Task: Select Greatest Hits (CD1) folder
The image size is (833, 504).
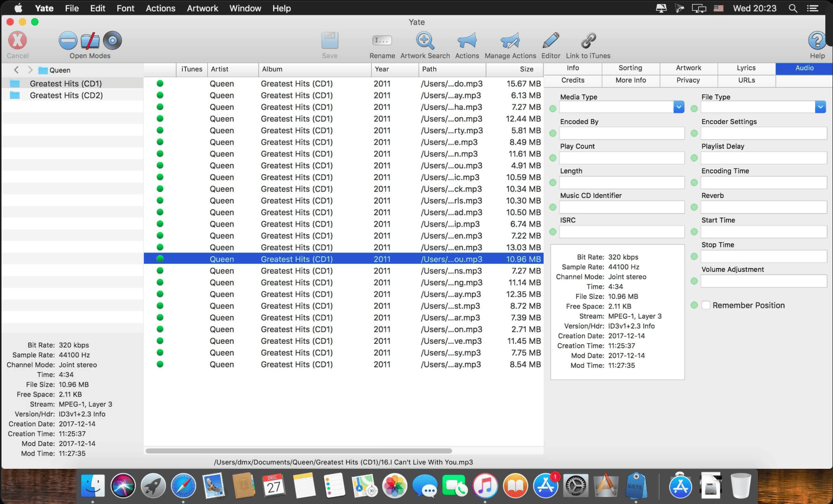Action: tap(72, 84)
